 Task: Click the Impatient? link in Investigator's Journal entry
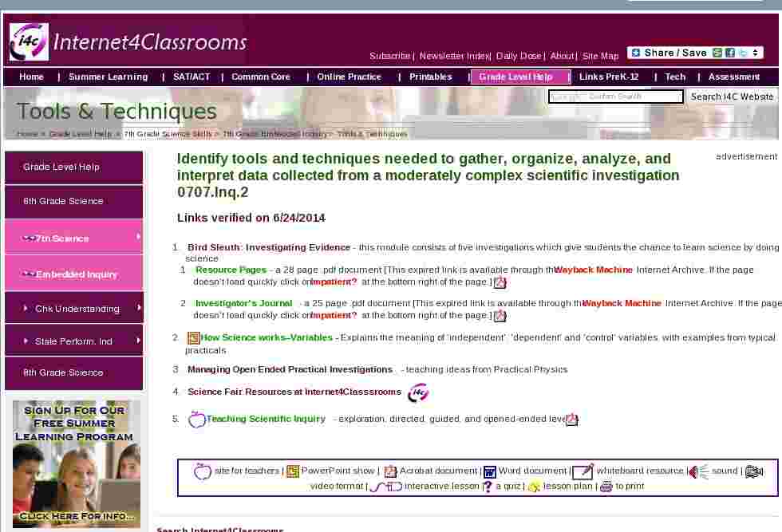point(334,316)
